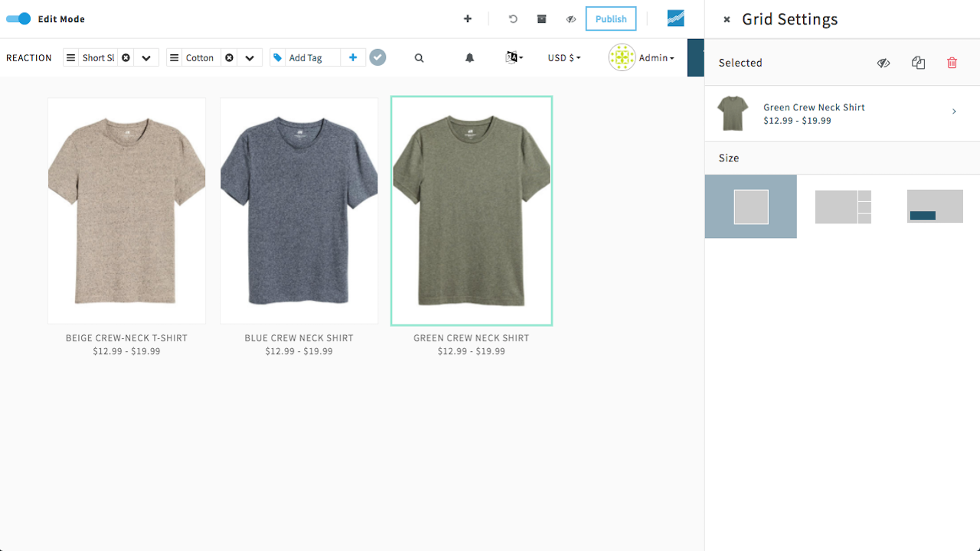Click the Blue Crew Neck Shirt price range

coord(299,352)
